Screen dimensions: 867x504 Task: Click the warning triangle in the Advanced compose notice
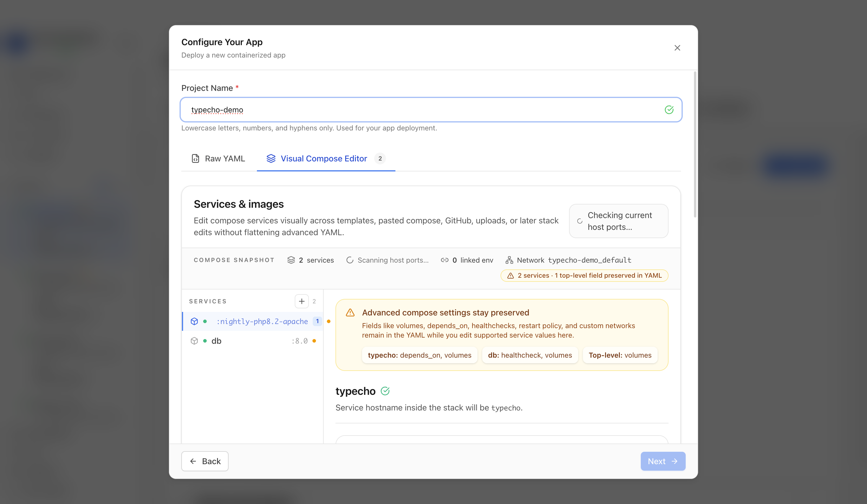350,312
